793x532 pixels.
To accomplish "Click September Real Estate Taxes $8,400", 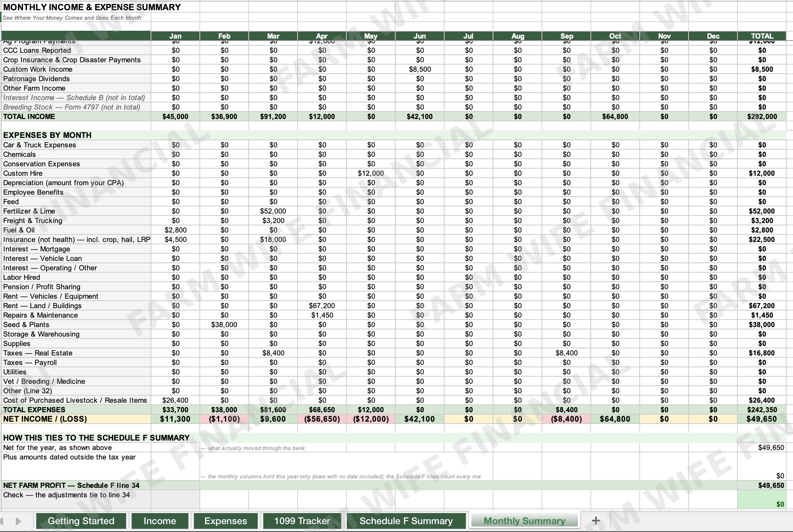I will point(566,353).
